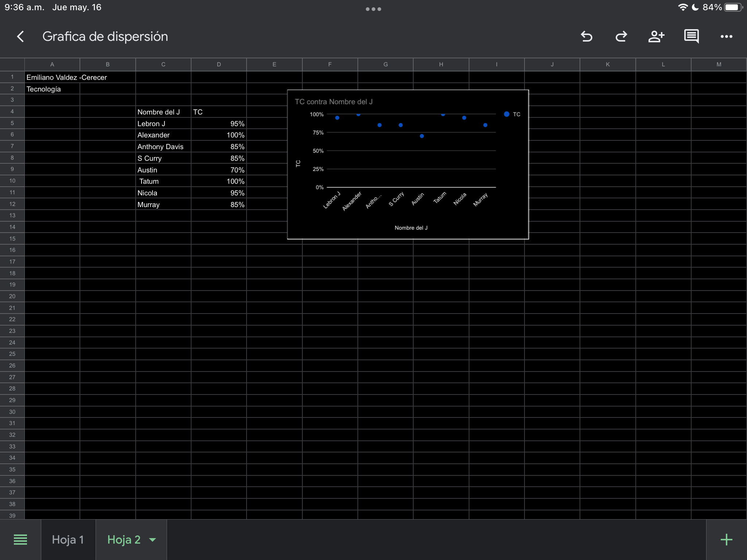Open the all sheets list icon
Screen dimensions: 747x560
point(20,540)
